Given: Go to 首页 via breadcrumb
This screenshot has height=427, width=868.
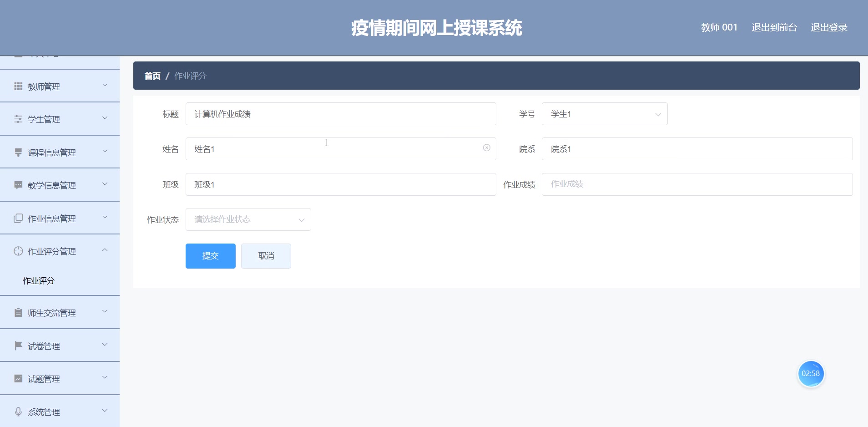Looking at the screenshot, I should pos(152,76).
